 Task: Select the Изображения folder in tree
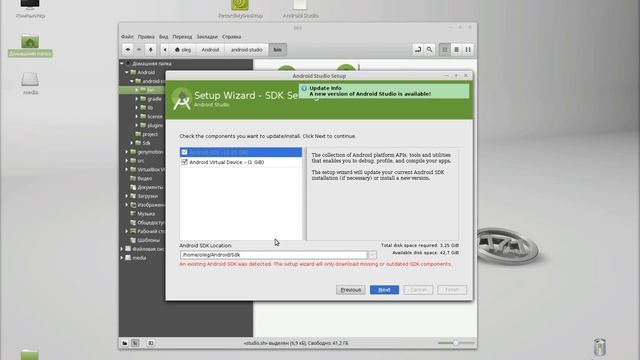(x=147, y=204)
